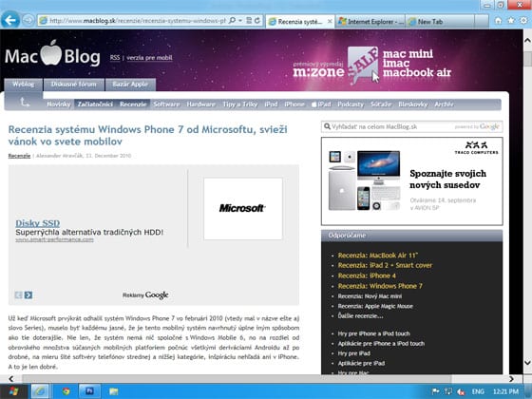Open File Explorer folder in the taskbar
The height and width of the screenshot is (399, 532).
tap(114, 391)
